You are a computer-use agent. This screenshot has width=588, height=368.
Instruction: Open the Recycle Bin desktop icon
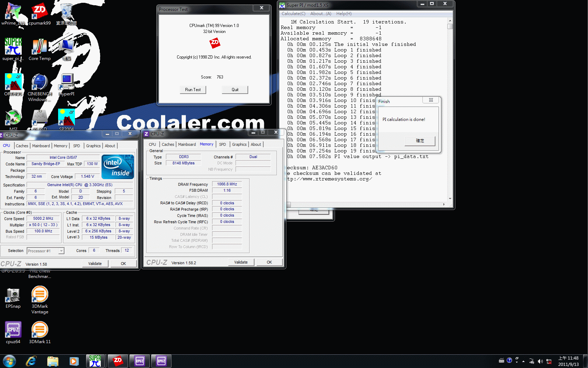(x=66, y=14)
